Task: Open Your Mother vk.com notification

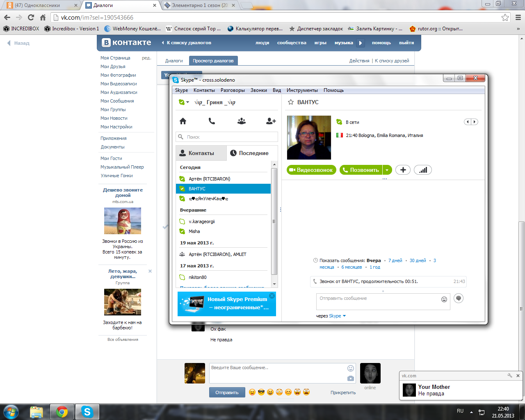Action: (461, 390)
